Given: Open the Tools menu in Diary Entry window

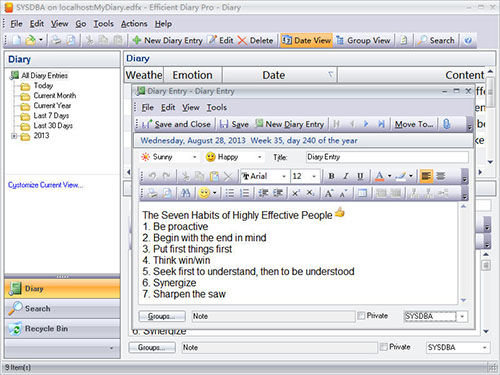Looking at the screenshot, I should pos(217,107).
